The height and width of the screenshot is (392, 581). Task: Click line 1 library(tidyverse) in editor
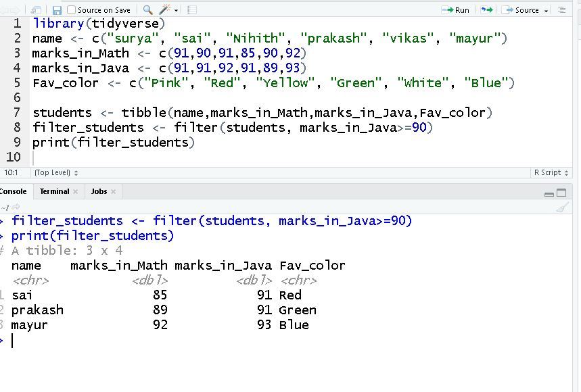click(99, 24)
